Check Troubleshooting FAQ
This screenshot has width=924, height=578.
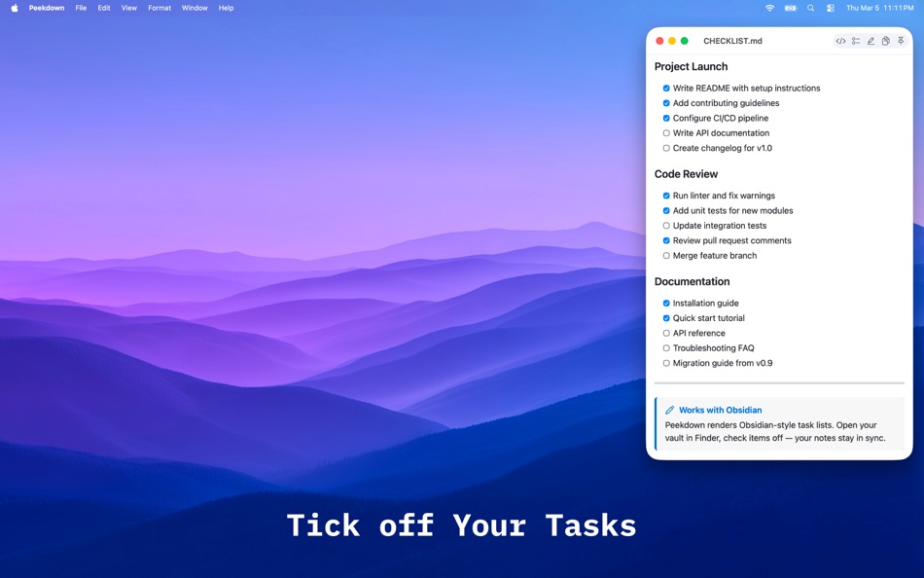(666, 348)
